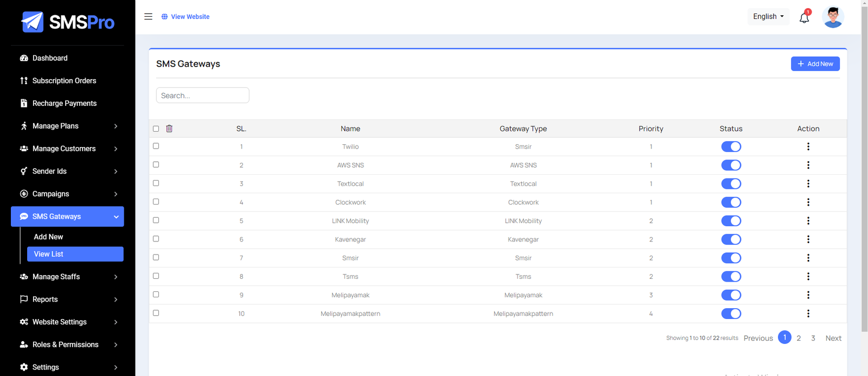868x376 pixels.
Task: Click the gateway Search input field
Action: pos(203,95)
